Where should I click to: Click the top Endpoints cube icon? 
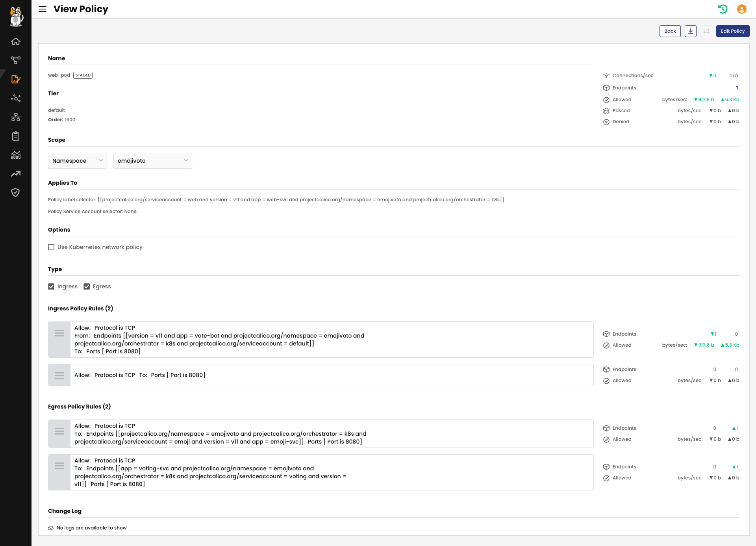(x=606, y=88)
